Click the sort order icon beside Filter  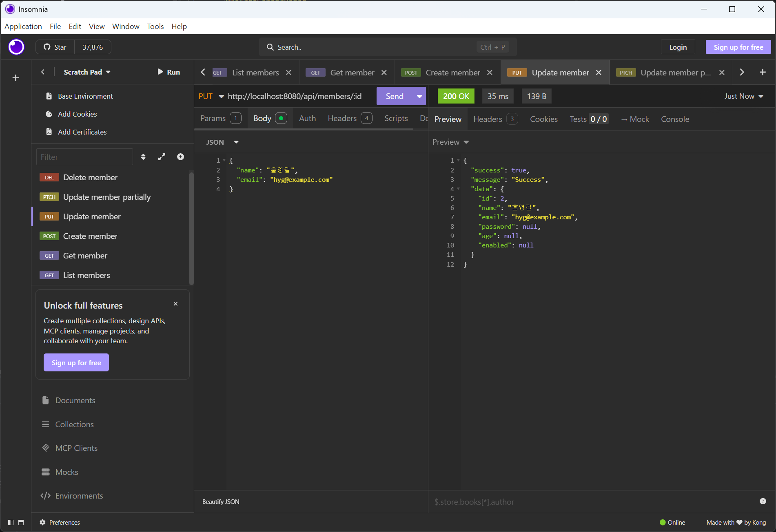pyautogui.click(x=143, y=157)
